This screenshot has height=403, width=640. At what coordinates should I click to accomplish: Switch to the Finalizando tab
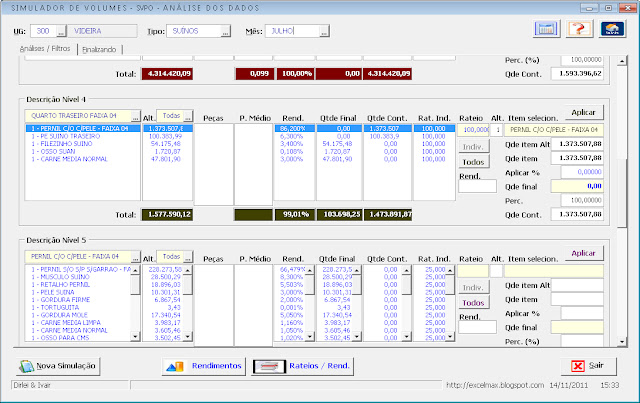tap(99, 49)
